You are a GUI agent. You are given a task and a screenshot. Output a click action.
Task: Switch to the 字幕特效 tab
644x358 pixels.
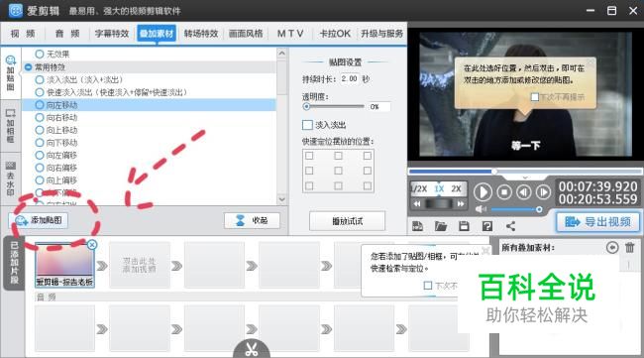click(x=112, y=34)
